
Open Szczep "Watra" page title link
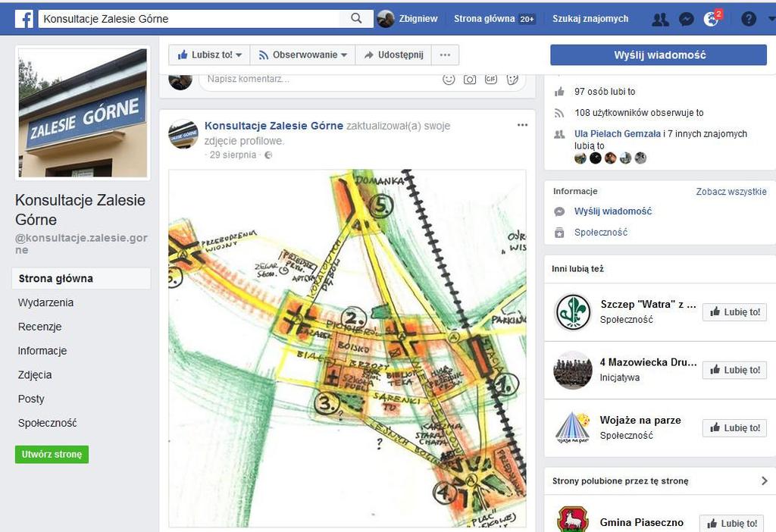pyautogui.click(x=649, y=305)
